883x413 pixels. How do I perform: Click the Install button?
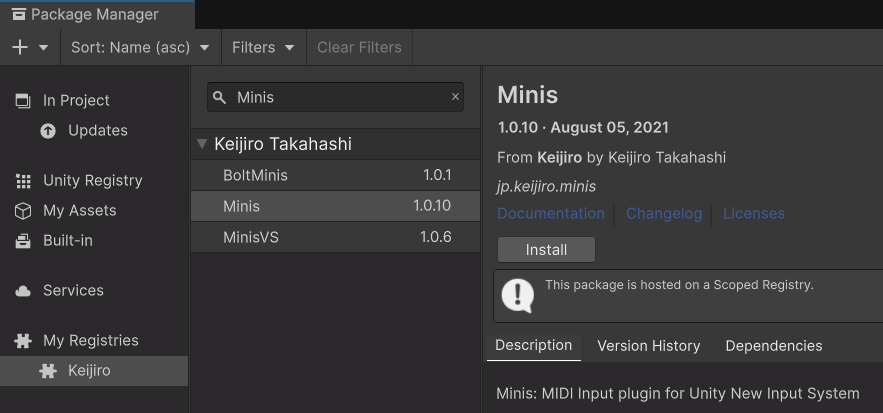(x=546, y=250)
